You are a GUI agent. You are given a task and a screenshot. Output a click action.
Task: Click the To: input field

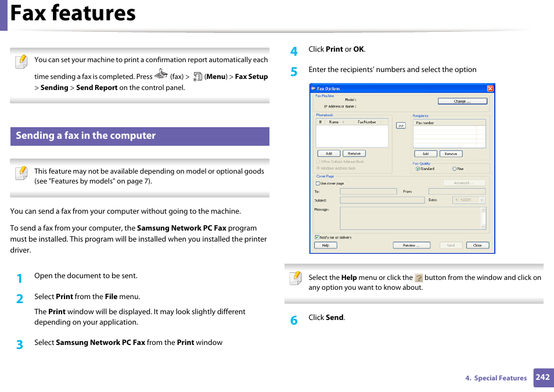(368, 191)
